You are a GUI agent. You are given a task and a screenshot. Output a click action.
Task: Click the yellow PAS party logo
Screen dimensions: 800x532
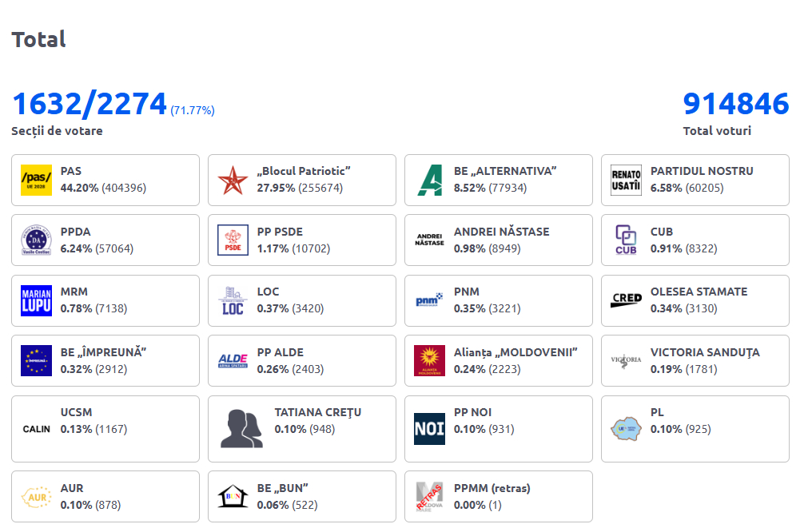[36, 180]
